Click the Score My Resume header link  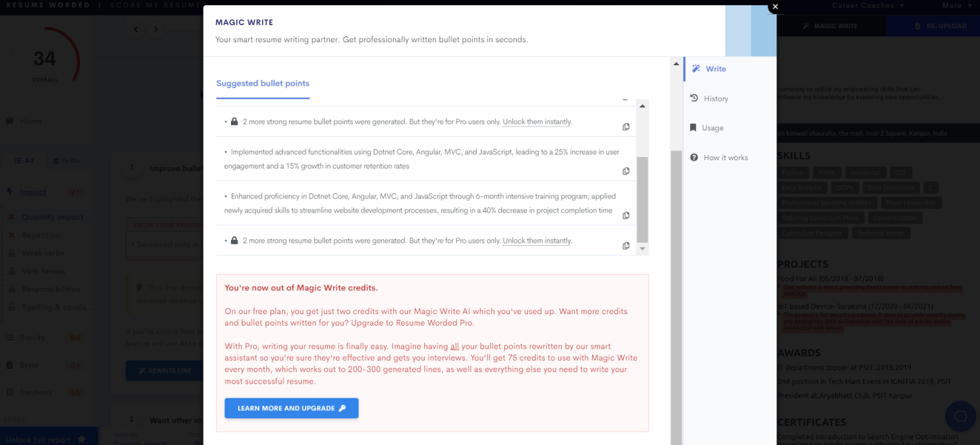[x=155, y=5]
